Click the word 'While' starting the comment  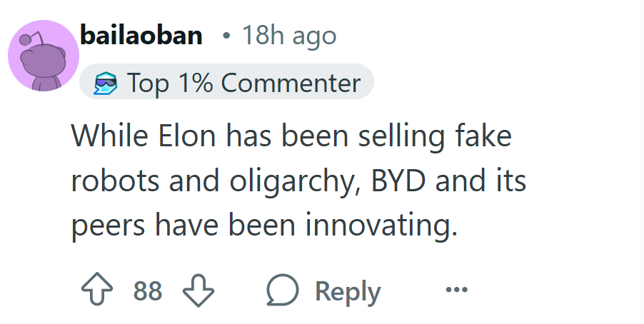click(110, 136)
